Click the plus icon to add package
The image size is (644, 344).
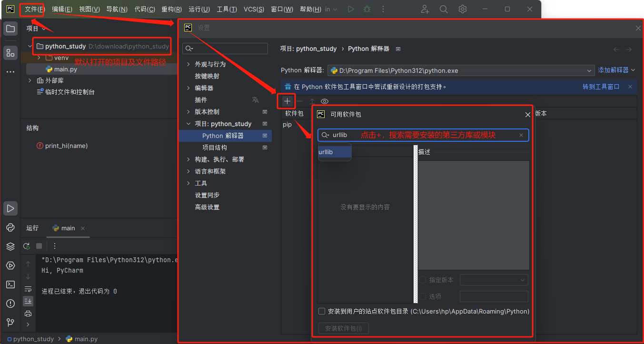287,101
